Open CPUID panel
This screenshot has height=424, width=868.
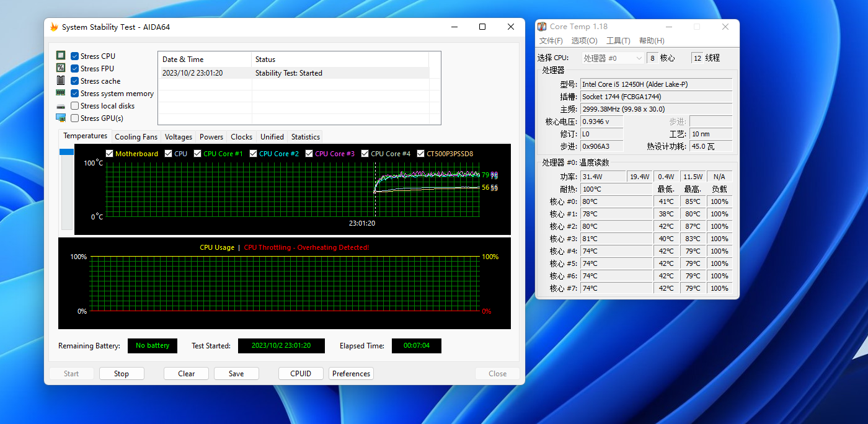tap(301, 374)
